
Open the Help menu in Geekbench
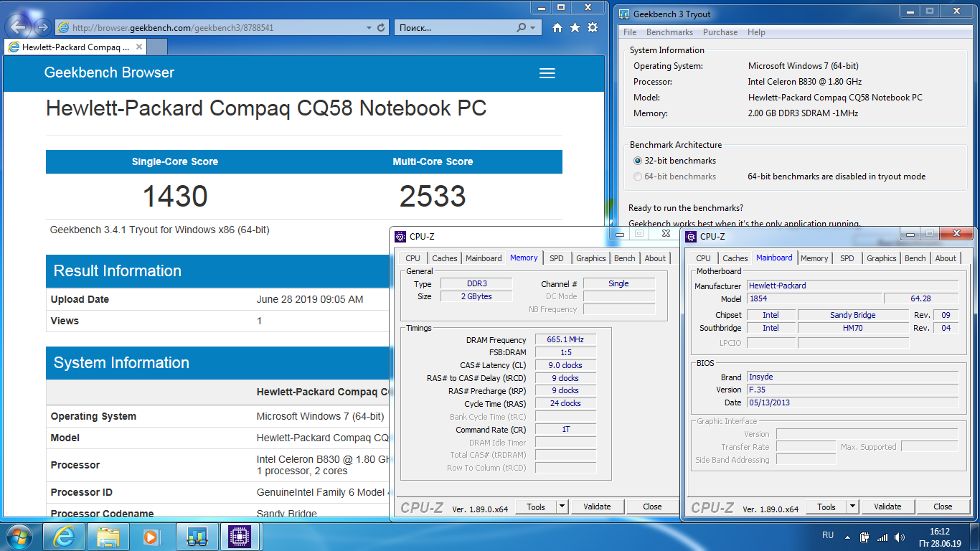(x=756, y=32)
